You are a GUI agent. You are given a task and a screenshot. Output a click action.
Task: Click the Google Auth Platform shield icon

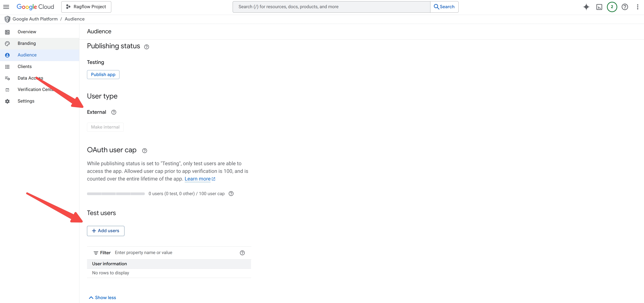[x=7, y=19]
